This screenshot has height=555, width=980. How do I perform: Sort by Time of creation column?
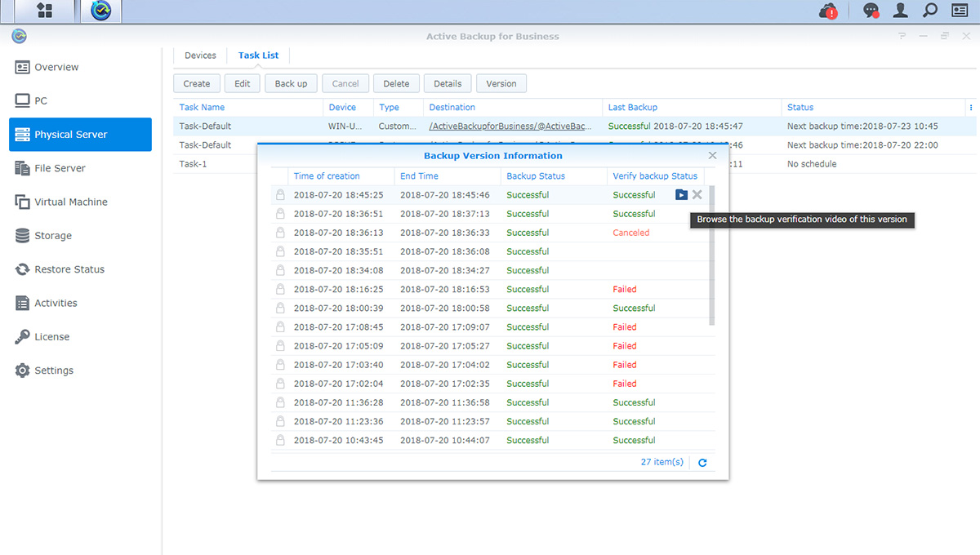click(327, 176)
